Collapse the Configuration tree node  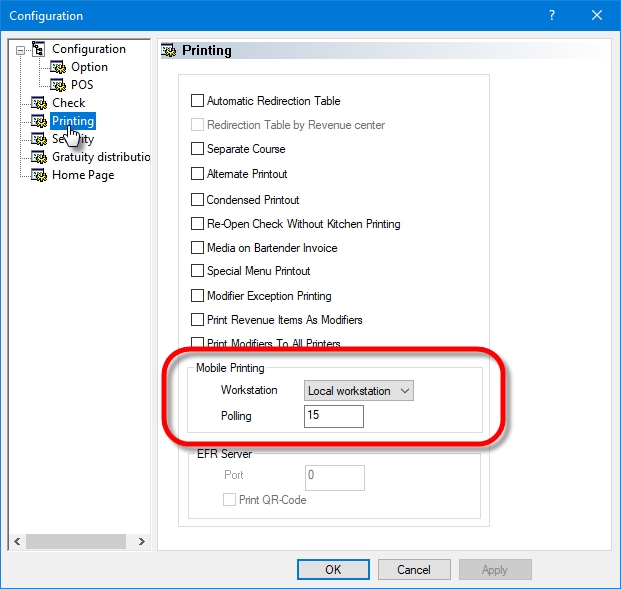[x=22, y=49]
